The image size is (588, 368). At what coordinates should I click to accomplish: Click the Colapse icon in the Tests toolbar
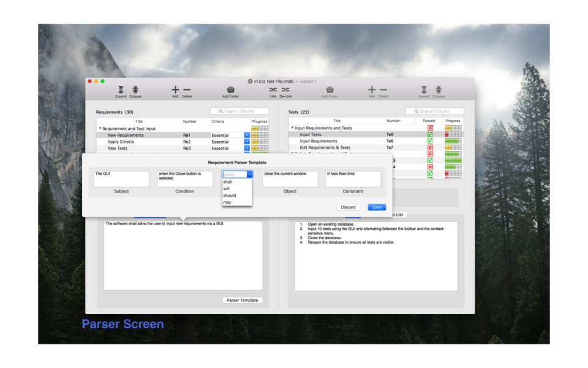[439, 90]
